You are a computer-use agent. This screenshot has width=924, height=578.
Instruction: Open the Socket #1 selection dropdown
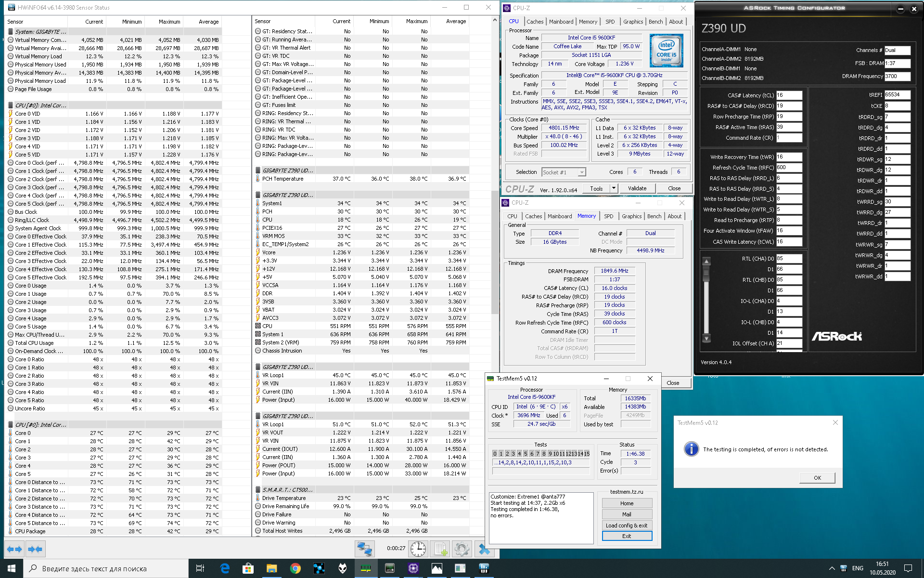[564, 172]
